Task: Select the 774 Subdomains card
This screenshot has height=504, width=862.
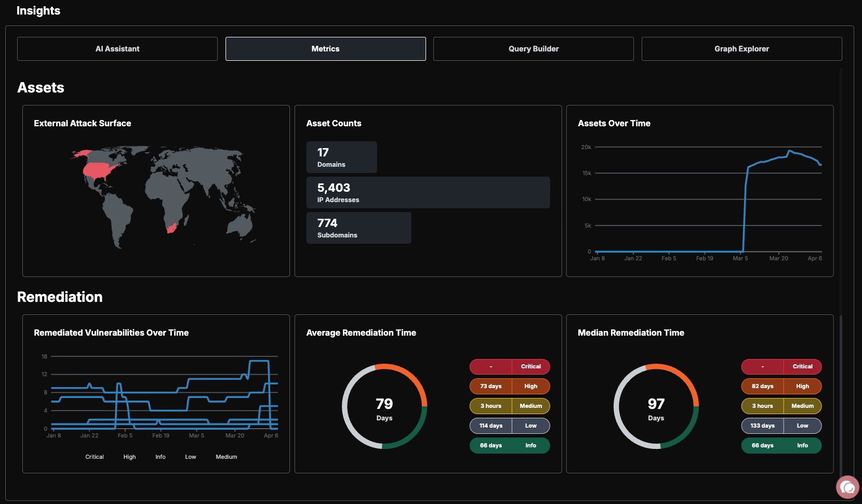Action: click(x=359, y=228)
